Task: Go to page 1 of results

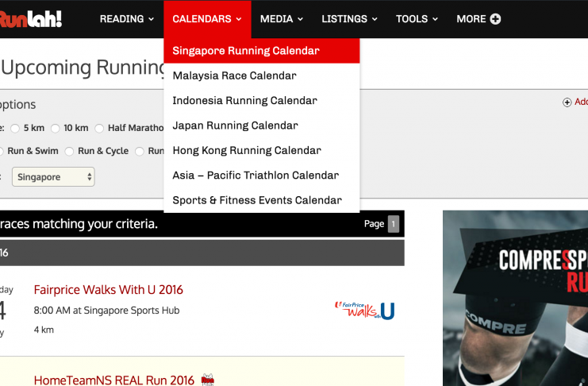Action: [394, 224]
